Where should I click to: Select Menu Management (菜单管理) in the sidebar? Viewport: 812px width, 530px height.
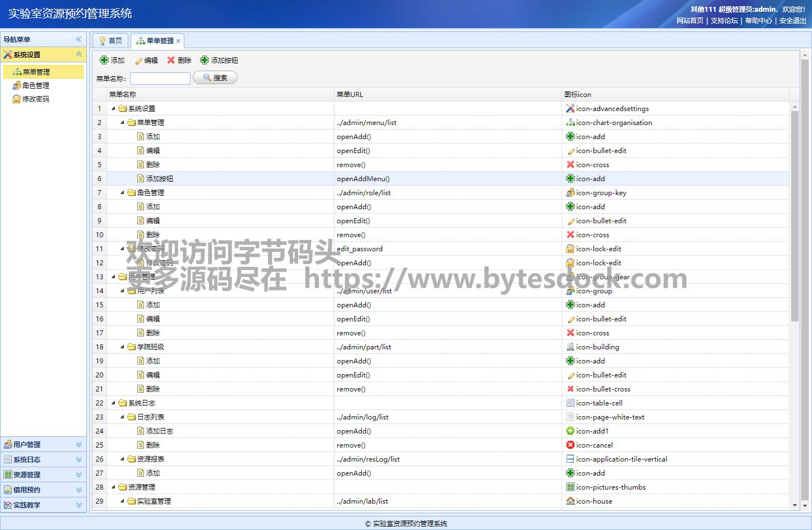click(x=36, y=72)
